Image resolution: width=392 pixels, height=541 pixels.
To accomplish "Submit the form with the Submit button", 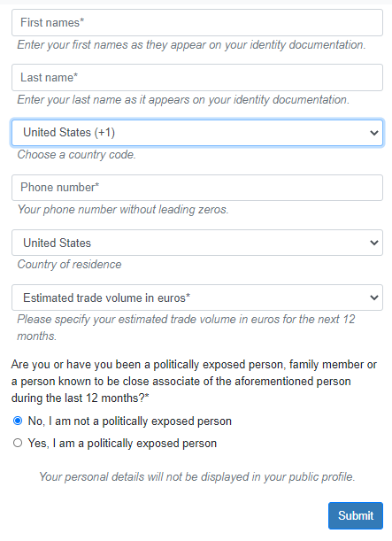I will [x=356, y=516].
